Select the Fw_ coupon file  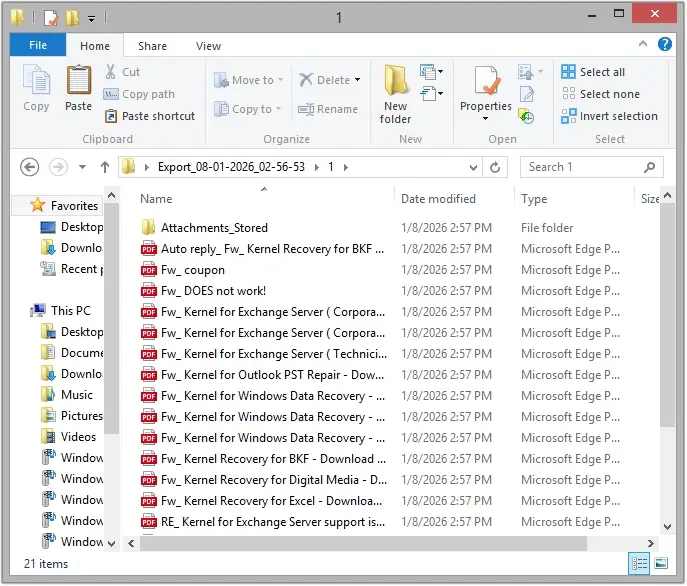coord(183,270)
